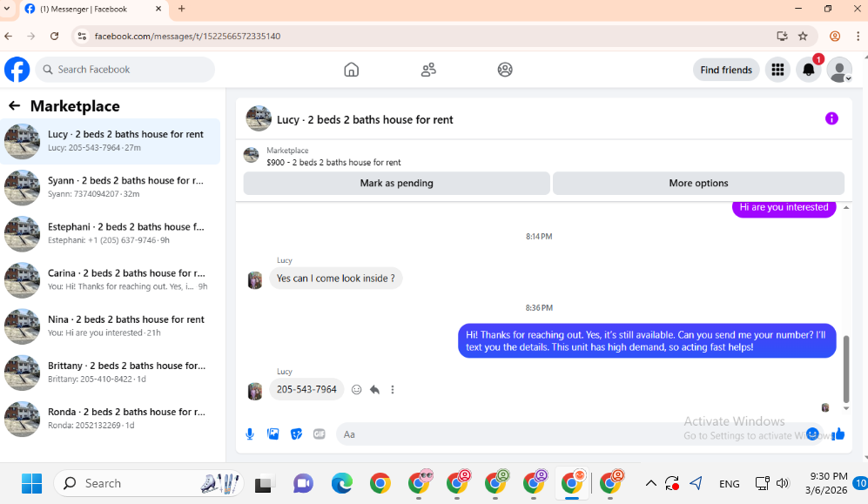Viewport: 868px width, 504px height.
Task: Open Carina's conversation in the list
Action: (x=111, y=280)
